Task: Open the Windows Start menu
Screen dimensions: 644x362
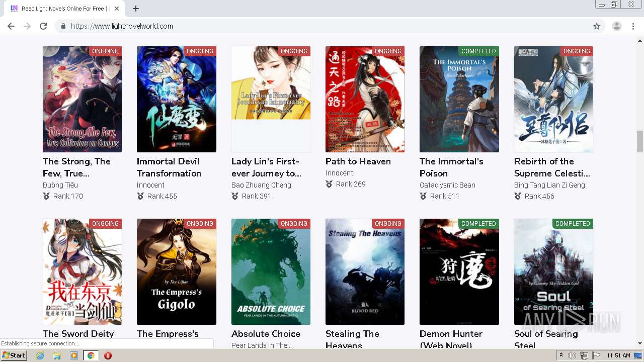Action: (14, 355)
